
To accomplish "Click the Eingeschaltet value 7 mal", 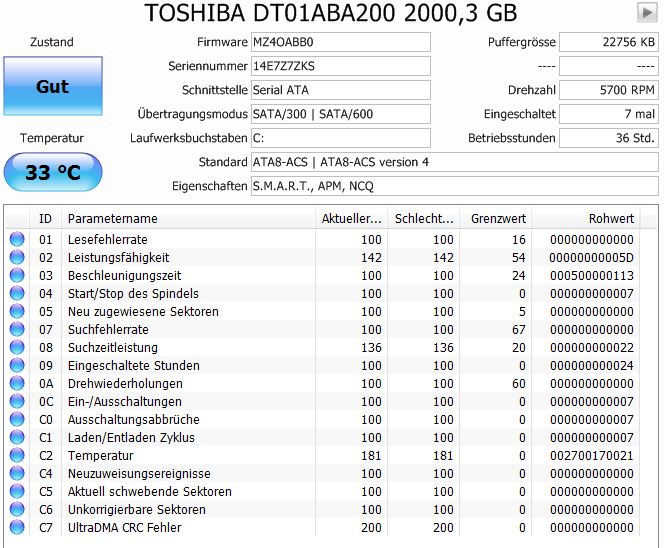I will coord(609,114).
